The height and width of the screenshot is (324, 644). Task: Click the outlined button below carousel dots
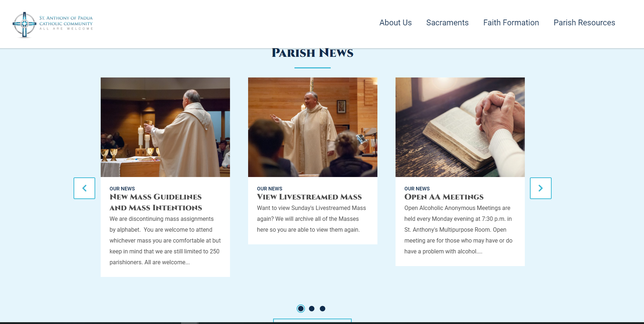(312, 321)
